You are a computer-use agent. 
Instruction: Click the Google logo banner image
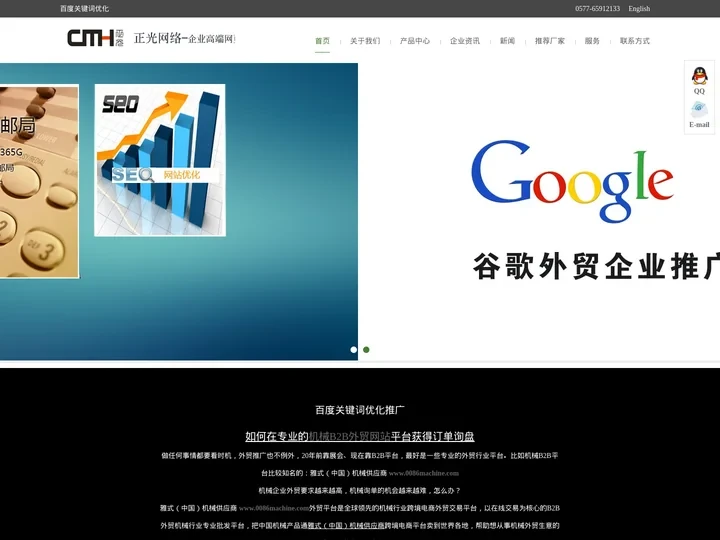[572, 181]
